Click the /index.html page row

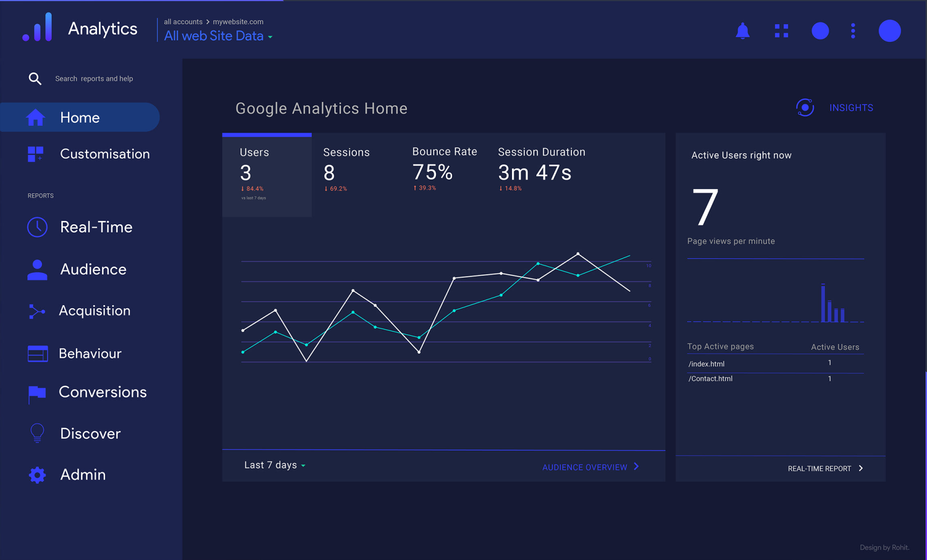[776, 364]
